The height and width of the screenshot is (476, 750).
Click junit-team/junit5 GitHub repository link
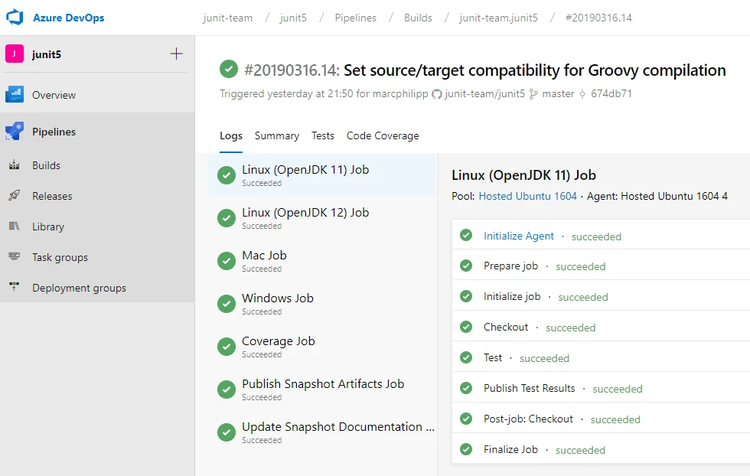pyautogui.click(x=484, y=94)
